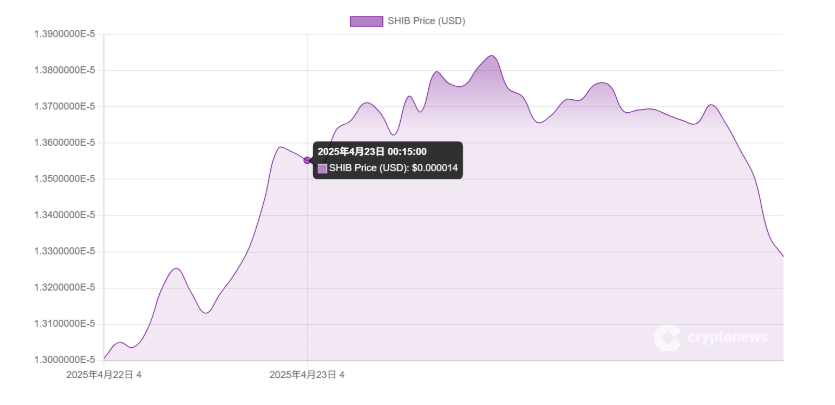Click the cryptonews watermark text
The image size is (835, 405).
click(x=728, y=338)
